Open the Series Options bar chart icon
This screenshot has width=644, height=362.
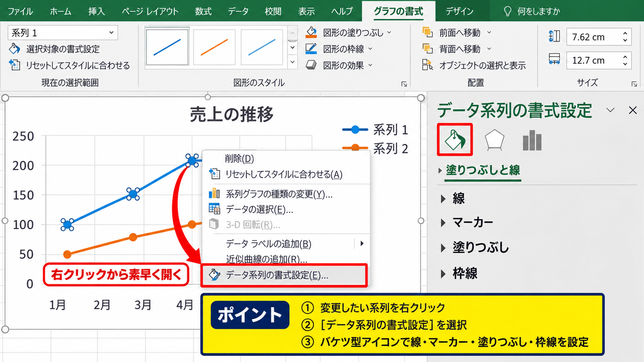532,140
